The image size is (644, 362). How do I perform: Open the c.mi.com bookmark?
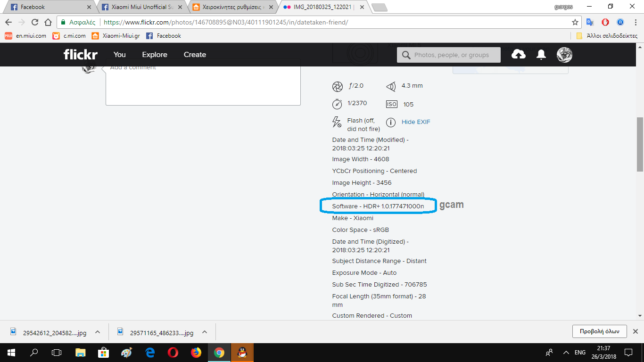(69, 36)
